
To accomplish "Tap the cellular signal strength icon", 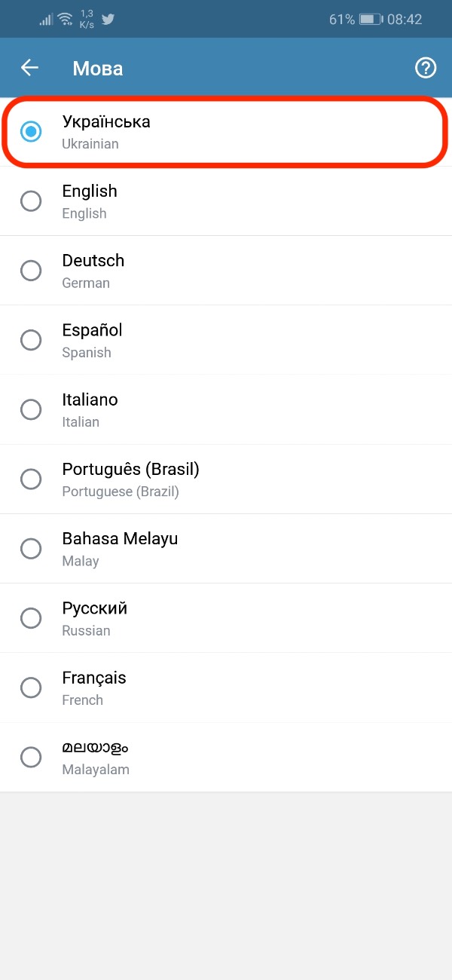I will click(x=47, y=20).
